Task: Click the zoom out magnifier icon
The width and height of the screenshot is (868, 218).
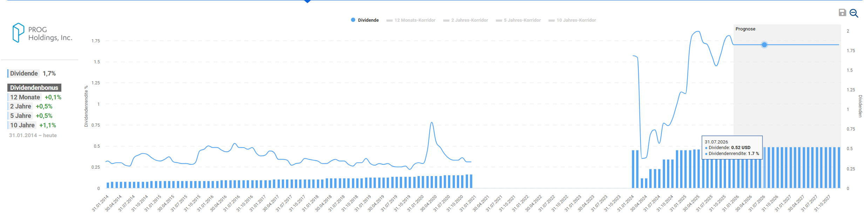Action: [x=854, y=13]
